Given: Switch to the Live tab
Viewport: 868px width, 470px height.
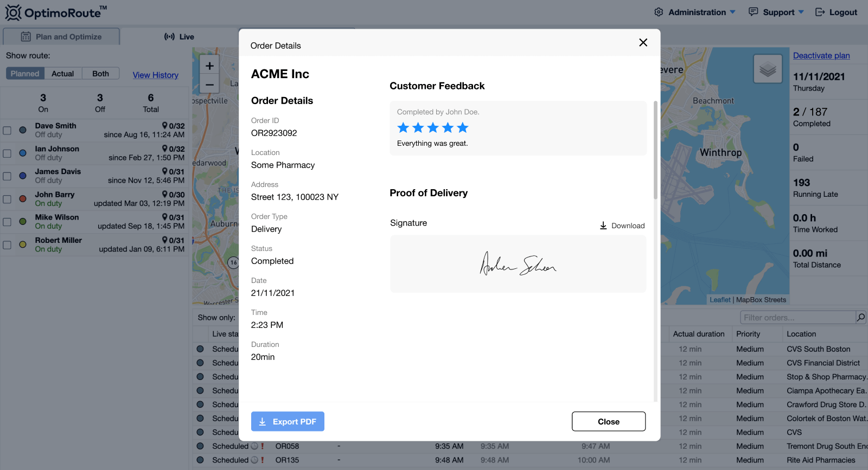Looking at the screenshot, I should click(179, 37).
